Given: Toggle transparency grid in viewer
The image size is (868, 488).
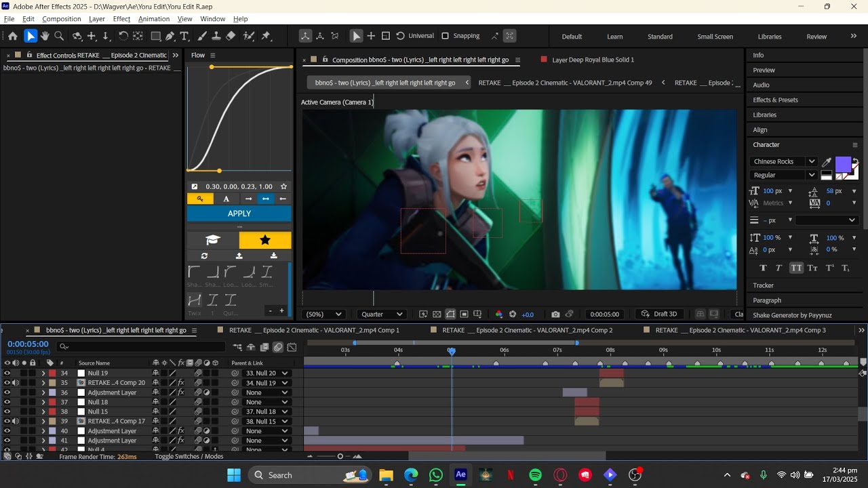Looking at the screenshot, I should tap(437, 314).
